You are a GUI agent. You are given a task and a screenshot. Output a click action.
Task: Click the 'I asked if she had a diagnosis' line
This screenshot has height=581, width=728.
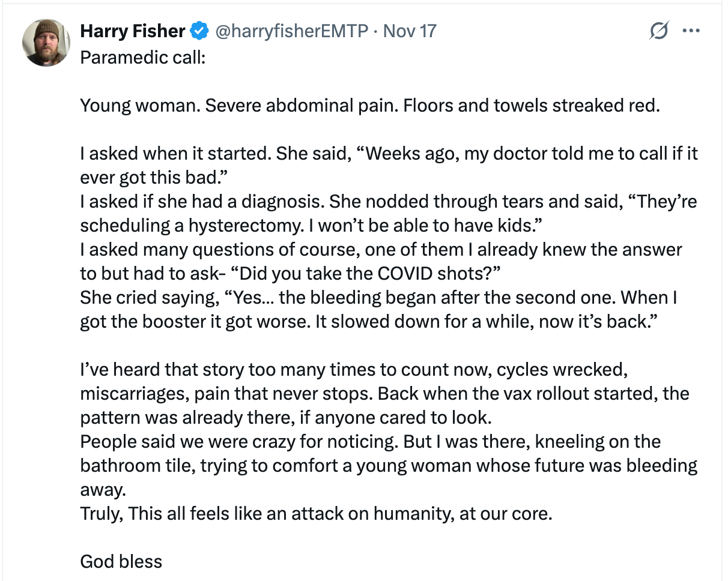(x=204, y=202)
